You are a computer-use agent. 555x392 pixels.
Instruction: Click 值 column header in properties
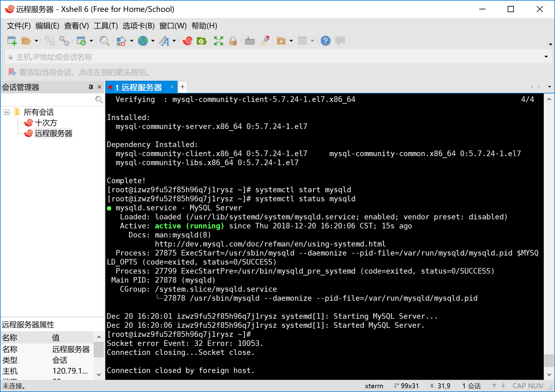(72, 337)
